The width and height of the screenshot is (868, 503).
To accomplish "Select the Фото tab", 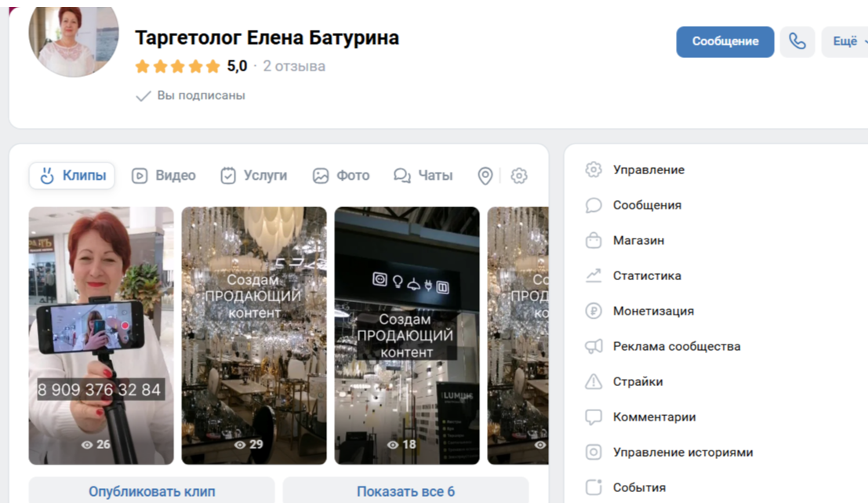I will click(x=341, y=176).
